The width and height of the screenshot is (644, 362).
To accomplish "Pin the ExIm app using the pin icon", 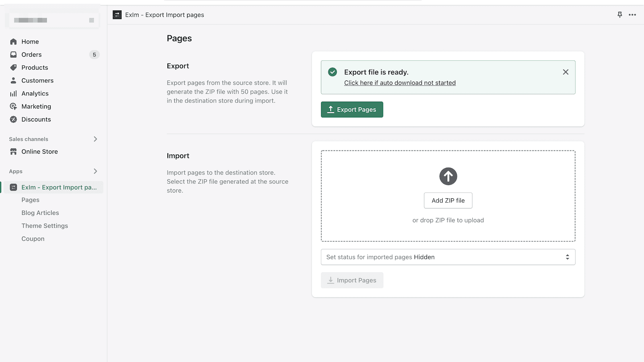I will (619, 14).
